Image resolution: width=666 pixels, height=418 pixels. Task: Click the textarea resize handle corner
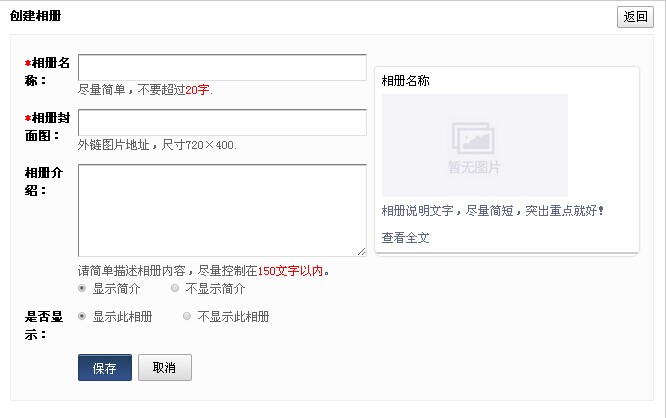coord(361,251)
